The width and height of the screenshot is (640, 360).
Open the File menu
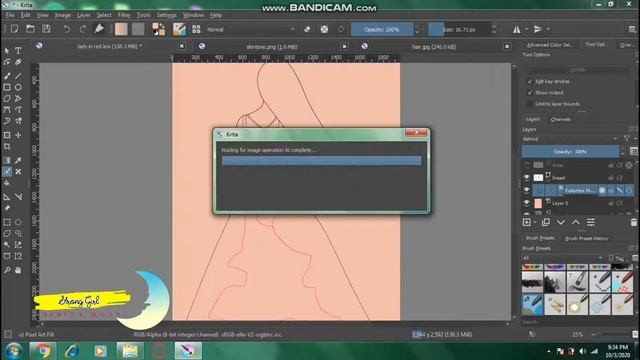(10, 15)
